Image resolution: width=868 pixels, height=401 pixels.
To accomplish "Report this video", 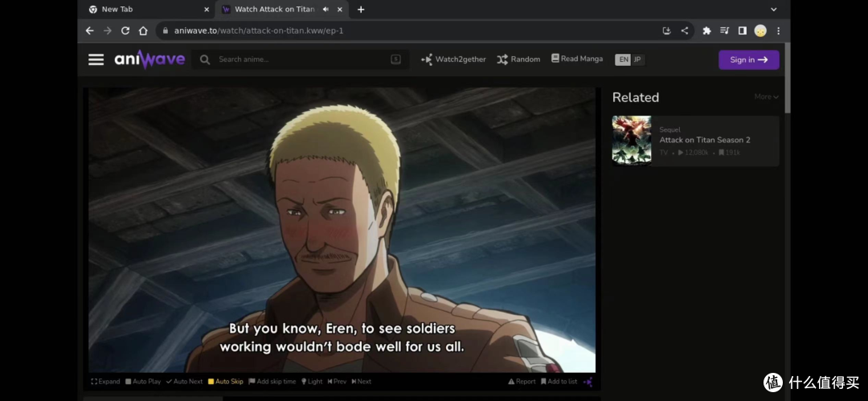I will pyautogui.click(x=522, y=382).
